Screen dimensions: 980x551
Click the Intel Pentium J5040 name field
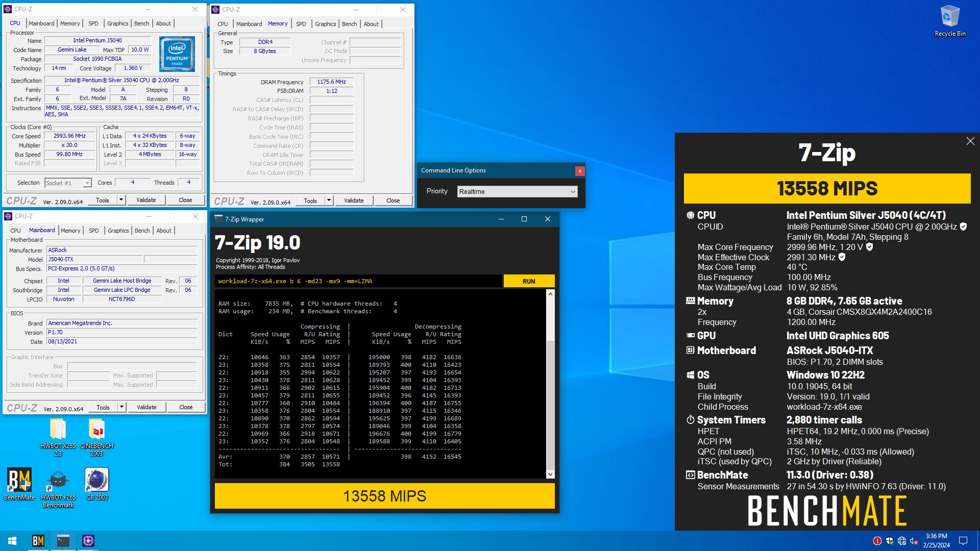point(97,40)
